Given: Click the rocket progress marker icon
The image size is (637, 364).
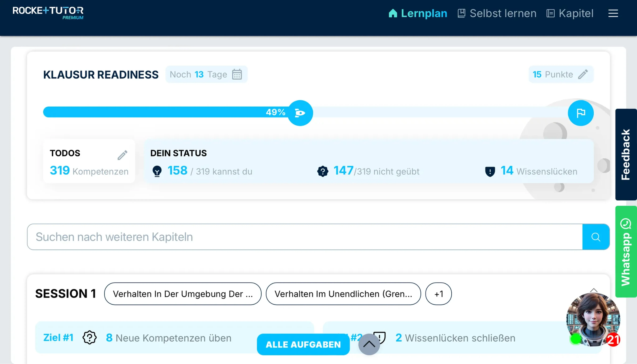Looking at the screenshot, I should pos(300,113).
